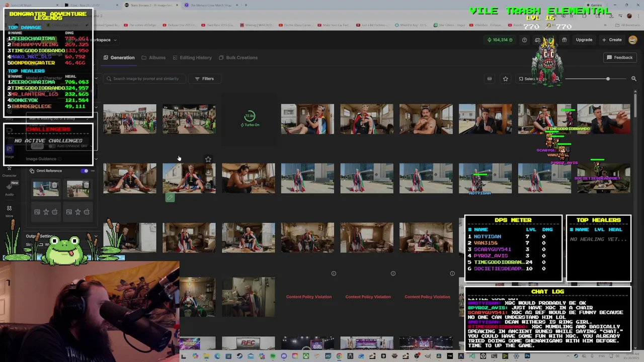Add character reference in first empty slot
Image resolution: width=644 pixels, height=362 pixels.
46,212
